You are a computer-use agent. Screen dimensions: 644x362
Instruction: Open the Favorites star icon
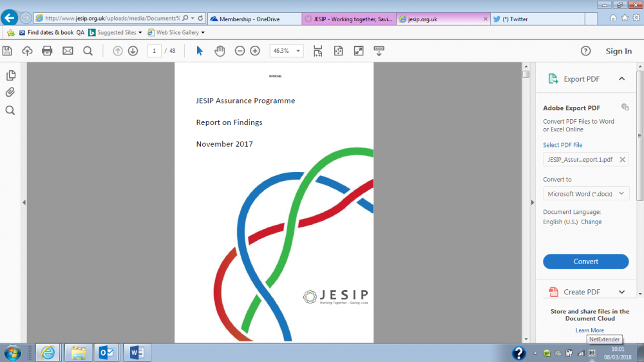(625, 18)
